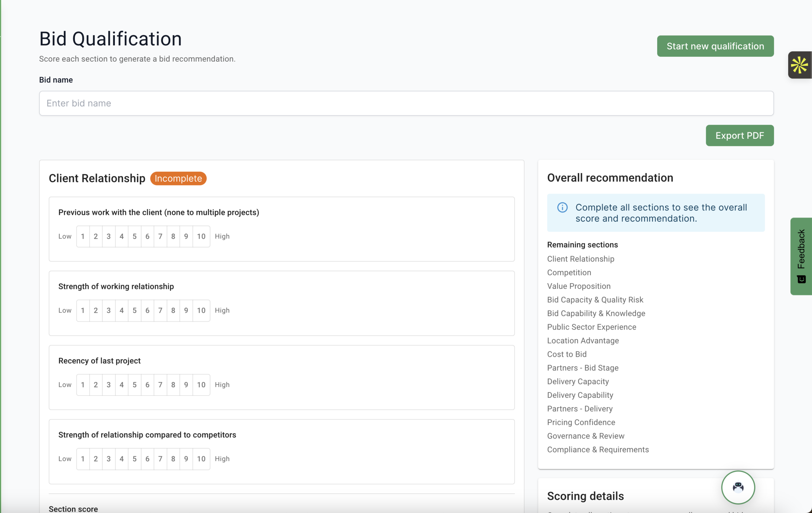Viewport: 812px width, 513px height.
Task: Open the chatbot assistant bubble
Action: click(x=738, y=487)
